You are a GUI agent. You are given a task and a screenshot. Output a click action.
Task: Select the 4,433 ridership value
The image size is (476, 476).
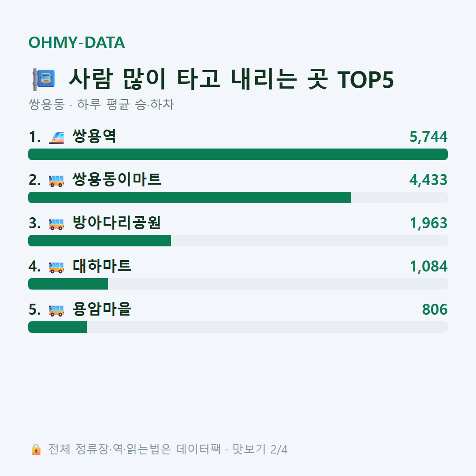[x=428, y=180]
